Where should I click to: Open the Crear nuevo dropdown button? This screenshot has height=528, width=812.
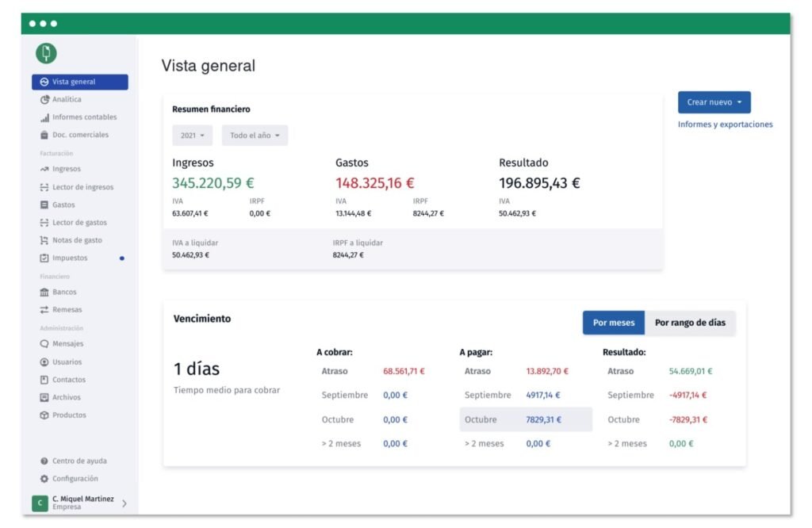tap(714, 102)
